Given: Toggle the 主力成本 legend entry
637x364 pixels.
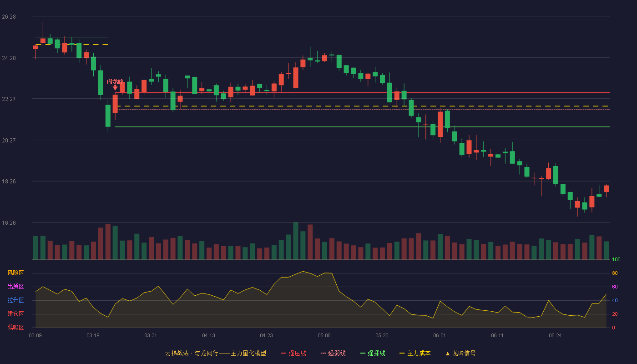Looking at the screenshot, I should pyautogui.click(x=415, y=353).
